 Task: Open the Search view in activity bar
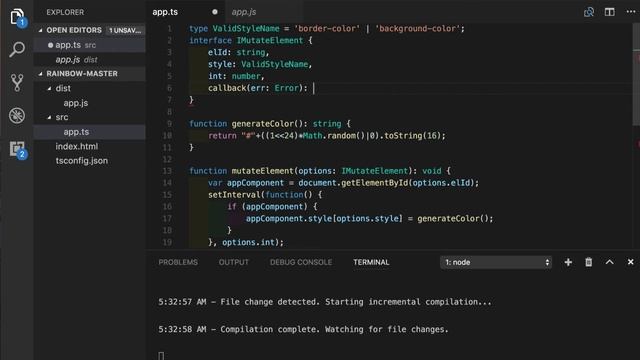pos(17,49)
